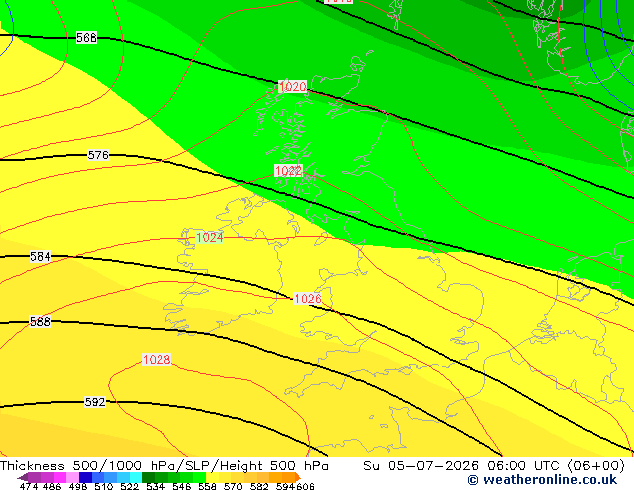Click the legend value 546
The image size is (634, 490).
click(x=181, y=486)
